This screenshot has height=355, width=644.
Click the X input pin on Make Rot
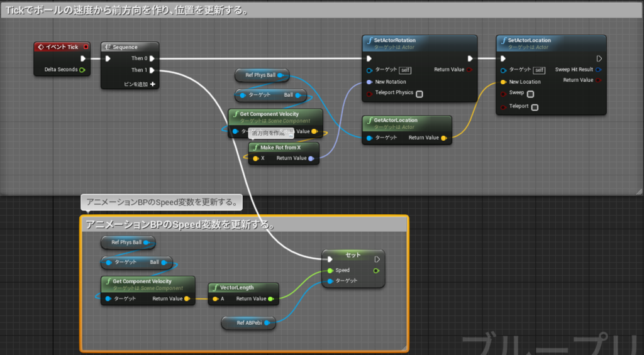tap(255, 158)
